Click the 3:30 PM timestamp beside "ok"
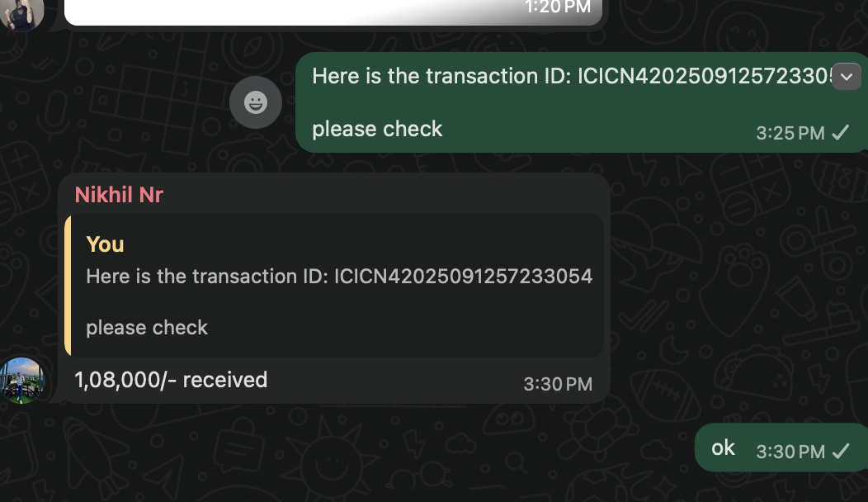This screenshot has height=502, width=868. point(790,452)
